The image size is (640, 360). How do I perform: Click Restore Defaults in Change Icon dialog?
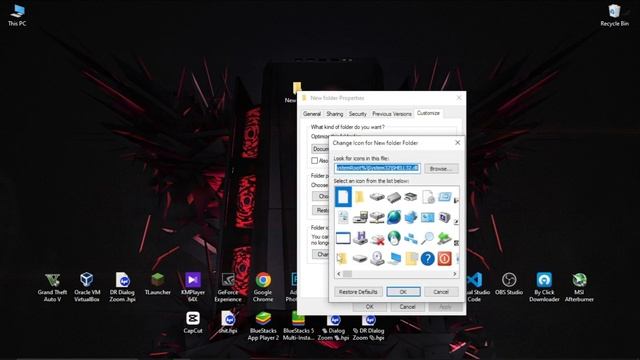click(x=358, y=292)
